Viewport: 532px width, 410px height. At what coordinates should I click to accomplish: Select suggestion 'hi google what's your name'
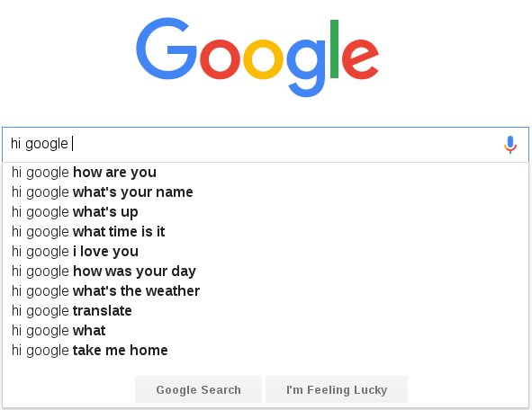tap(266, 192)
